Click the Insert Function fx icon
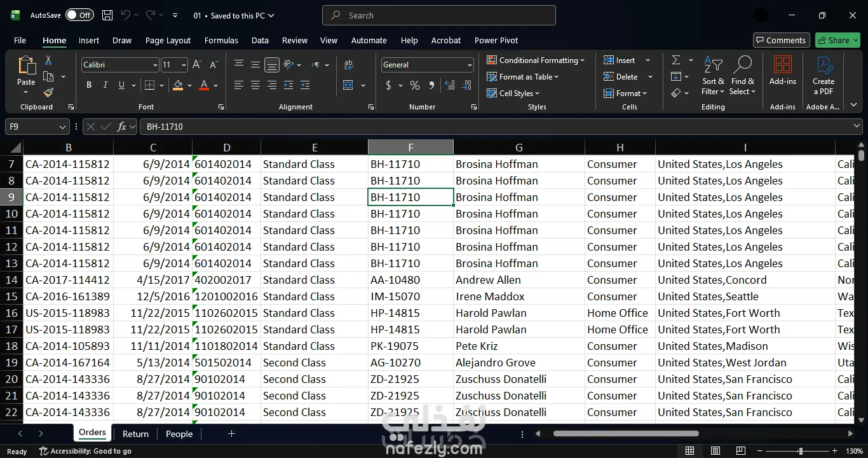The width and height of the screenshot is (868, 458). [121, 127]
